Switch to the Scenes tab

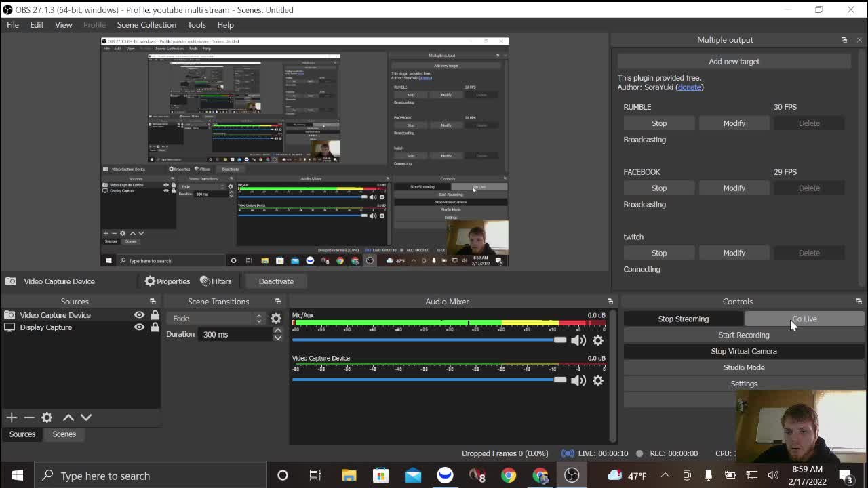(64, 434)
